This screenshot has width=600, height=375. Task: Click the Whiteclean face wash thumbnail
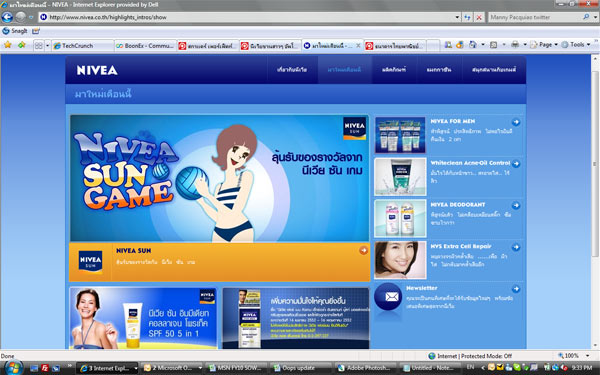coord(400,177)
